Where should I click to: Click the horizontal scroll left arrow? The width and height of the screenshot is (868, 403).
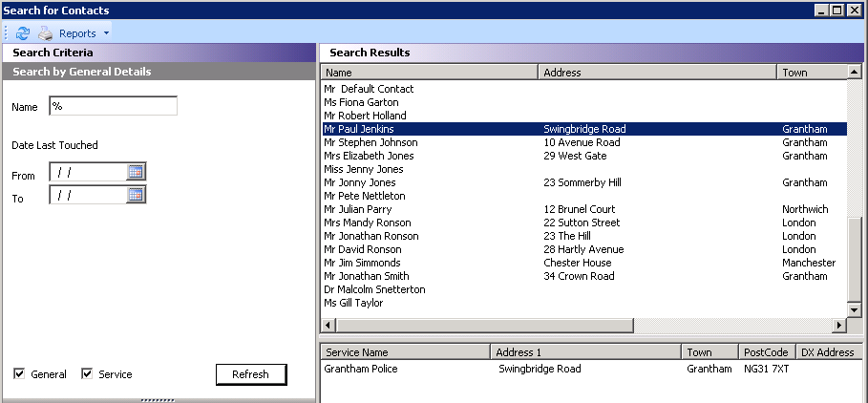point(328,325)
